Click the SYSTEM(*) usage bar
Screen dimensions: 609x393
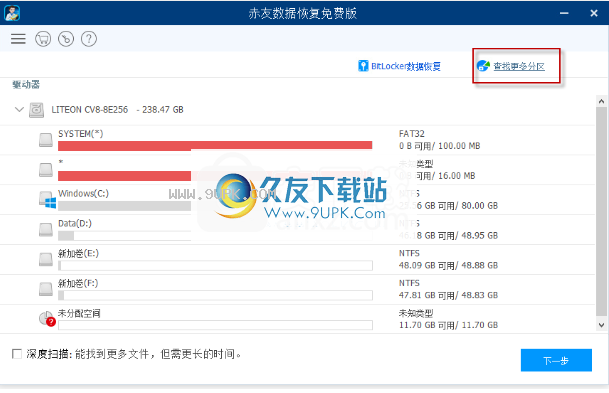[x=215, y=145]
